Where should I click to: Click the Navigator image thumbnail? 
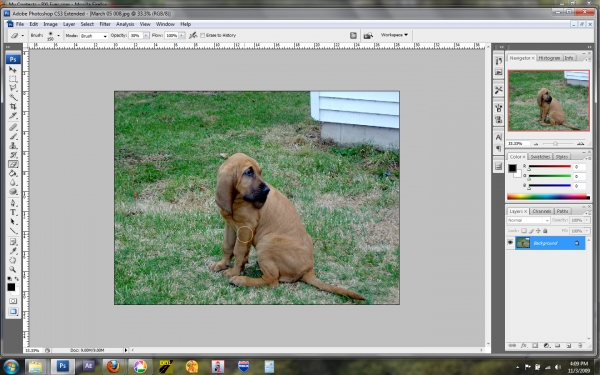point(549,101)
